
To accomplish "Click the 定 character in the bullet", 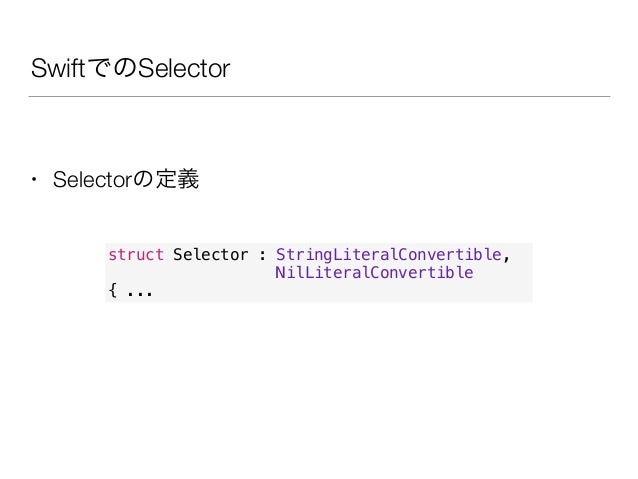I will [x=167, y=179].
